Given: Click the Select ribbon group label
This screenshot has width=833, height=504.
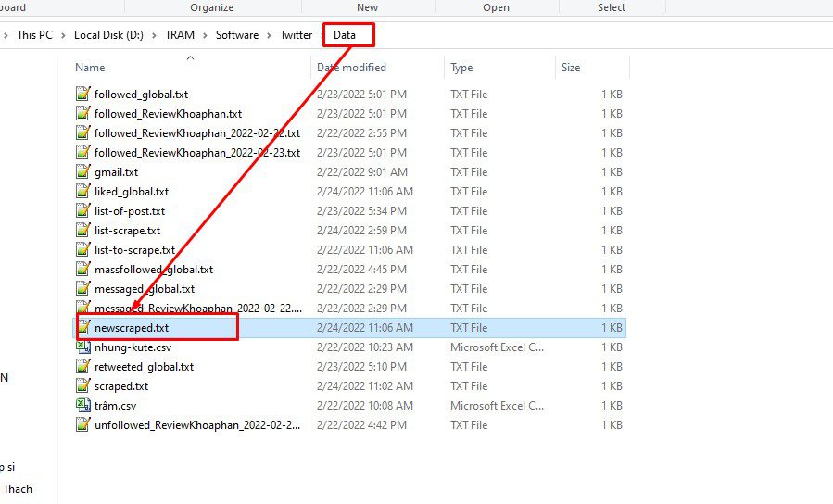Looking at the screenshot, I should (x=611, y=7).
